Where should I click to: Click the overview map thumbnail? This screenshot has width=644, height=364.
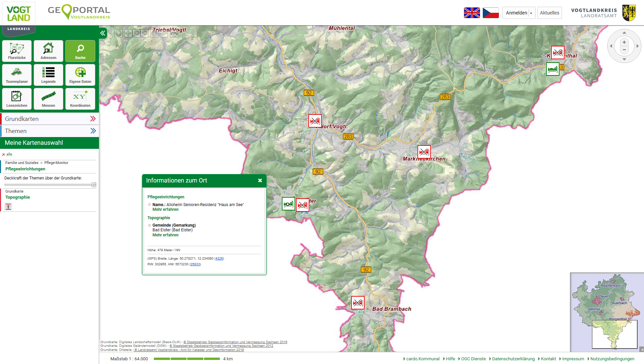click(x=607, y=312)
